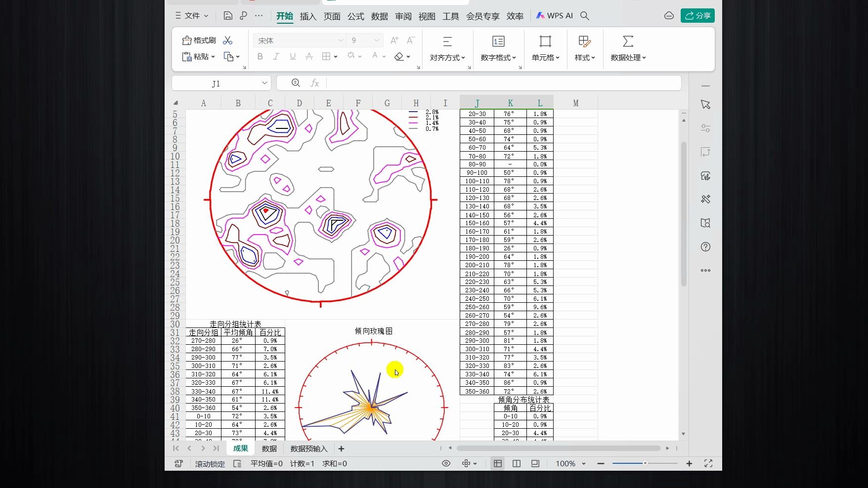The image size is (868, 488).
Task: Toggle Bold formatting
Action: click(x=260, y=57)
